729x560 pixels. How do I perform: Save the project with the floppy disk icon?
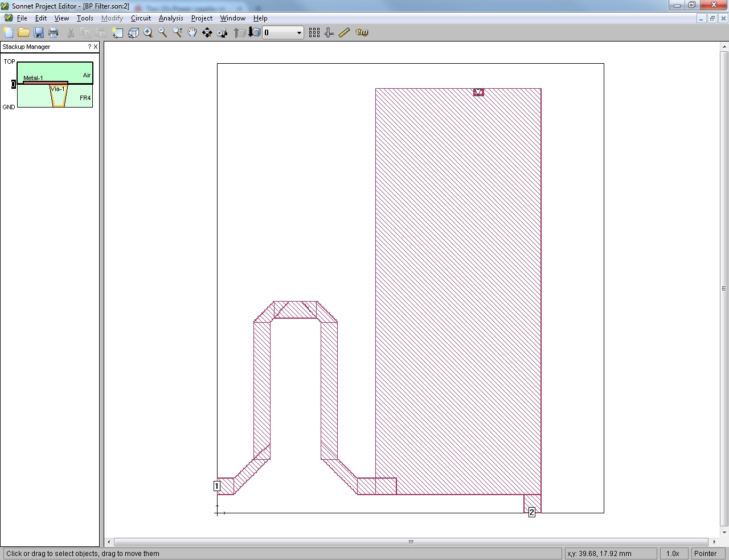tap(39, 32)
